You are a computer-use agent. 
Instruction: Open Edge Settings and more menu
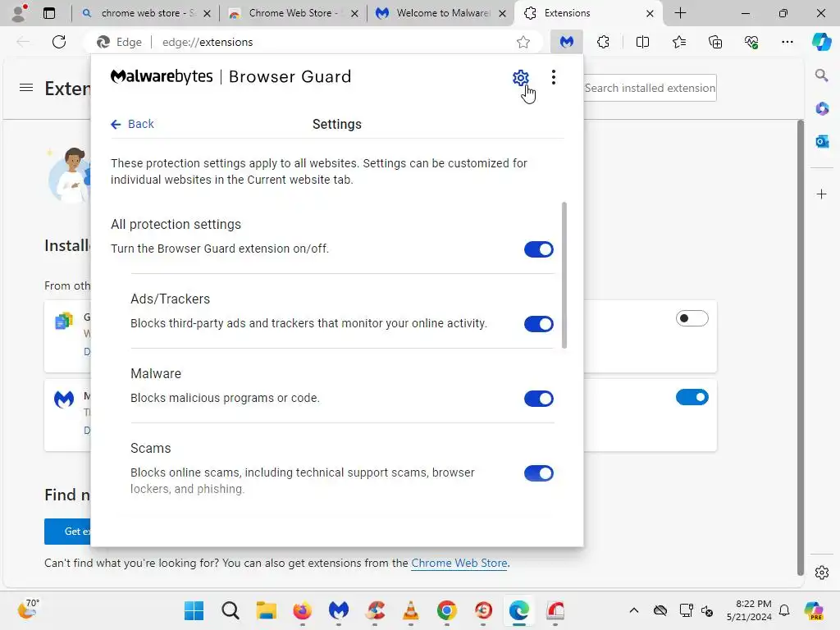tap(787, 42)
